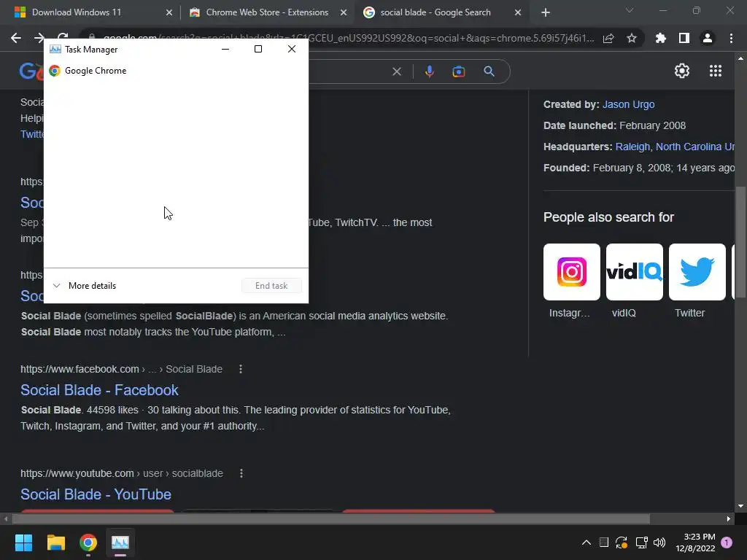Viewport: 747px width, 560px height.
Task: Click the page's vertical scrollbar thumb
Action: (x=740, y=243)
